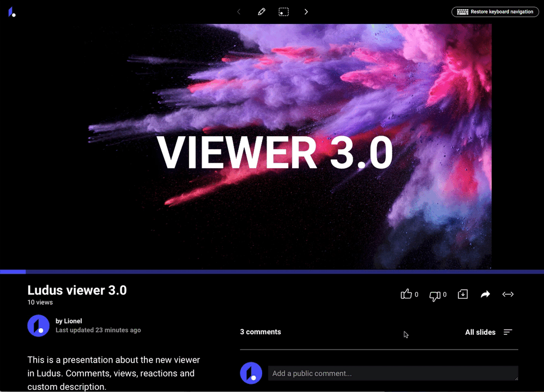544x392 pixels.
Task: Open the All slides comment filter
Action: point(480,332)
